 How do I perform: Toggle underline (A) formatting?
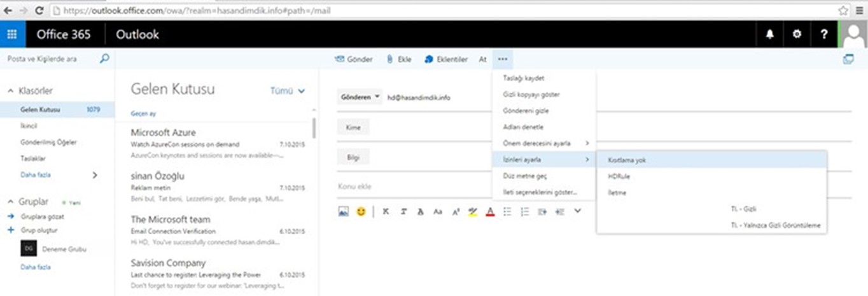click(420, 211)
